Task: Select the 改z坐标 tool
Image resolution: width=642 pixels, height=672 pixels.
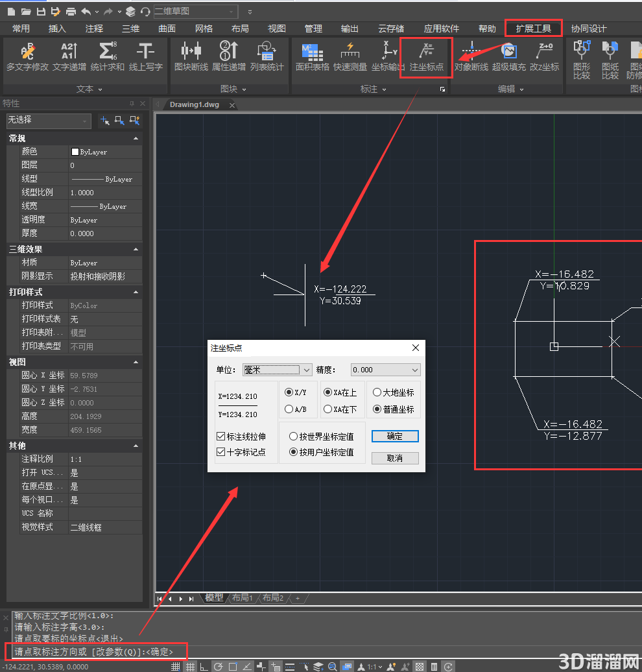Action: click(x=545, y=57)
